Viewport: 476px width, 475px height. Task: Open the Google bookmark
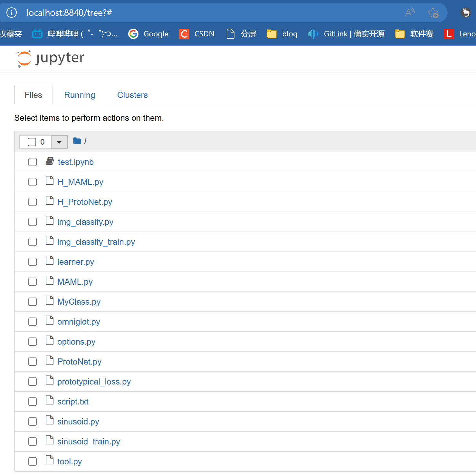coord(148,34)
